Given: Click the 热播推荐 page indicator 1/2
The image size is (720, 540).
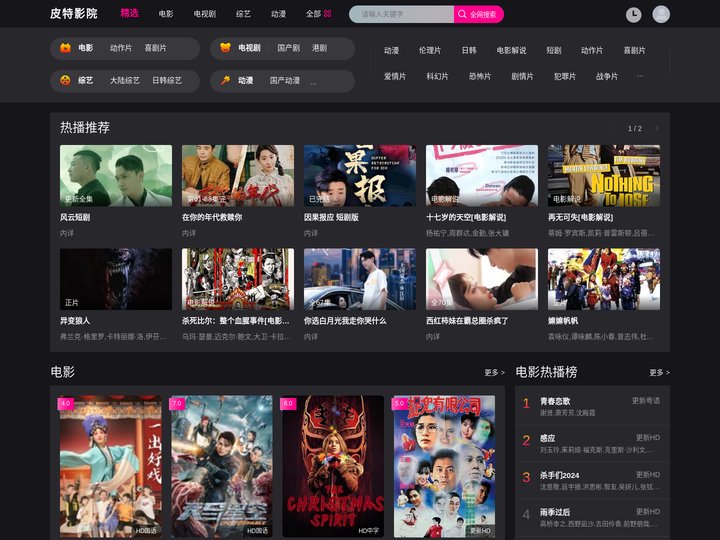Looking at the screenshot, I should tap(635, 129).
